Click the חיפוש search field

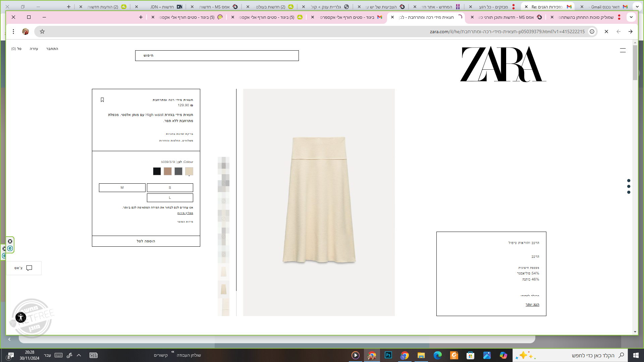point(217,56)
